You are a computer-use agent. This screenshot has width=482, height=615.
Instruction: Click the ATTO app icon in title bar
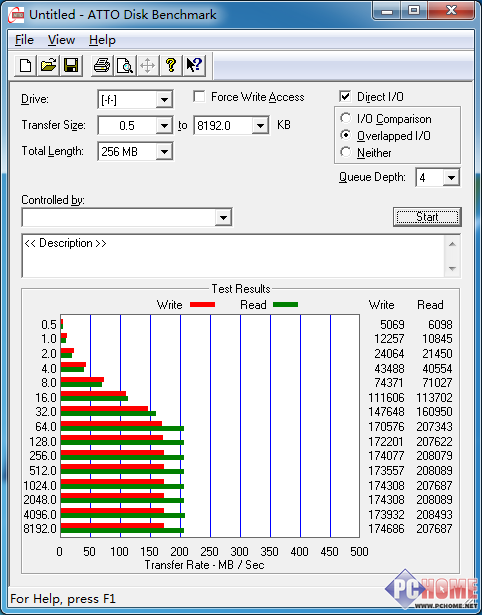coord(16,15)
